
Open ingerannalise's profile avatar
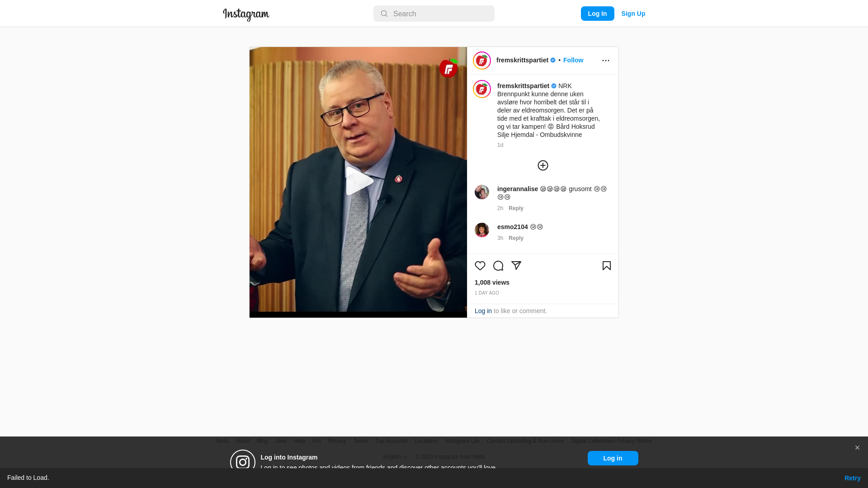(482, 192)
